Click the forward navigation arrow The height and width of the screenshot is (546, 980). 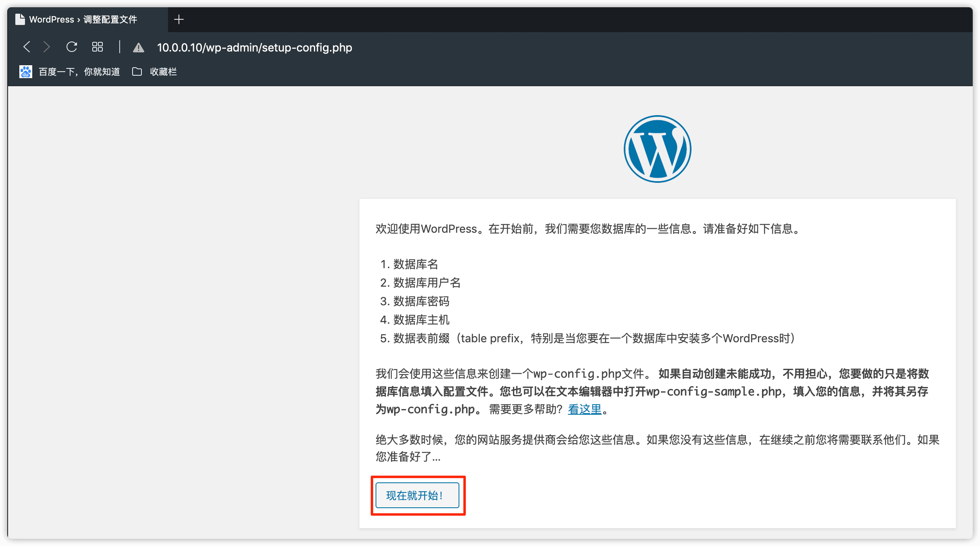pyautogui.click(x=47, y=47)
